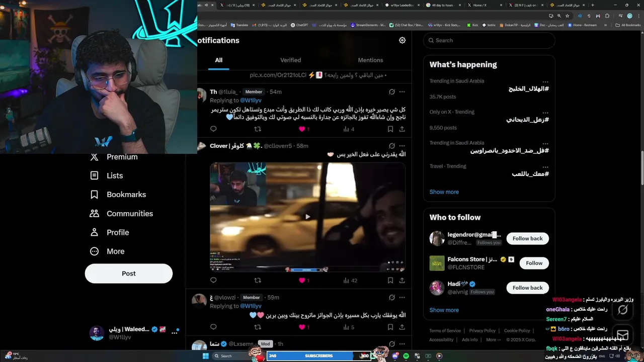Reply to the @vlowzi tweet

pos(213,327)
